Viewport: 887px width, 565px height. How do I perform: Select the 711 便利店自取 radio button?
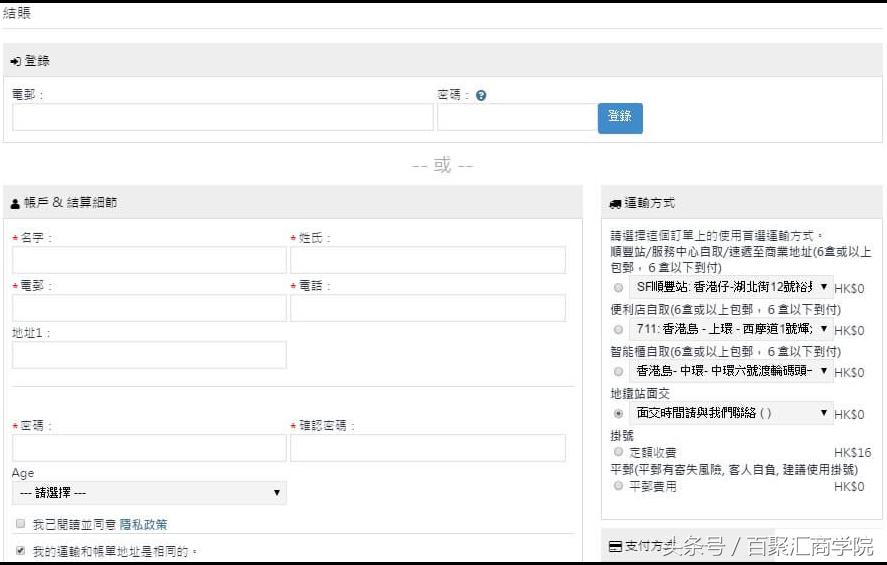point(618,330)
